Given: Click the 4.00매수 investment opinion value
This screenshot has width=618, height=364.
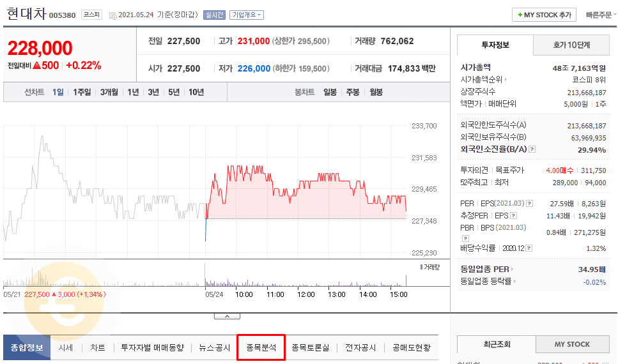Looking at the screenshot, I should point(560,171).
